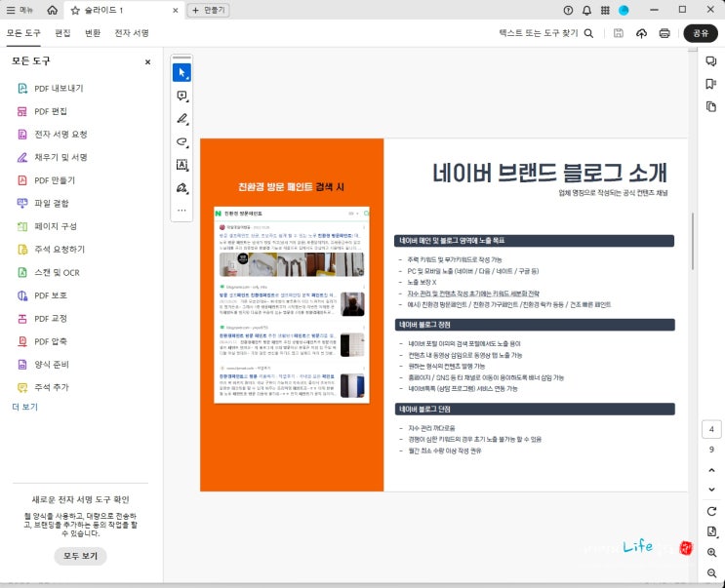The width and height of the screenshot is (725, 588).
Task: Open the PDF 내보내기 tool
Action: (x=50, y=88)
